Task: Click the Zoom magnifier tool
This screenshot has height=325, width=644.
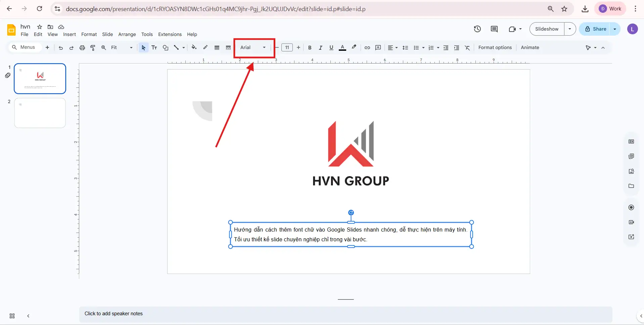Action: pos(104,48)
